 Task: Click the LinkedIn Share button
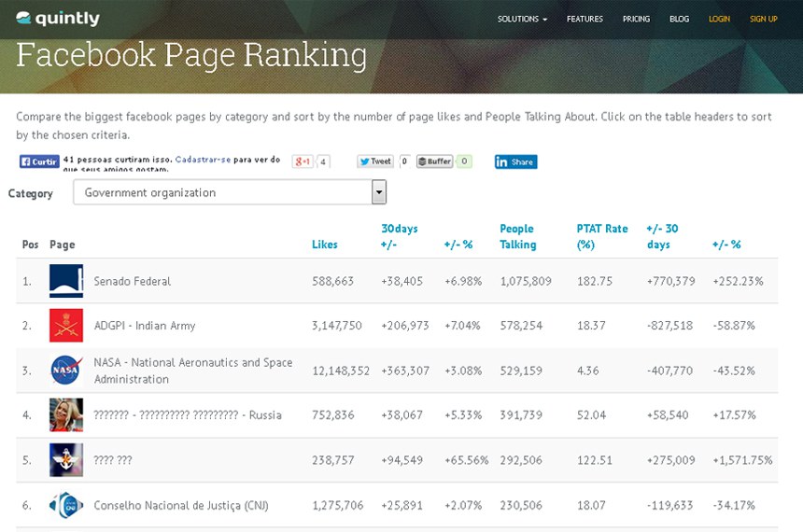(x=515, y=161)
